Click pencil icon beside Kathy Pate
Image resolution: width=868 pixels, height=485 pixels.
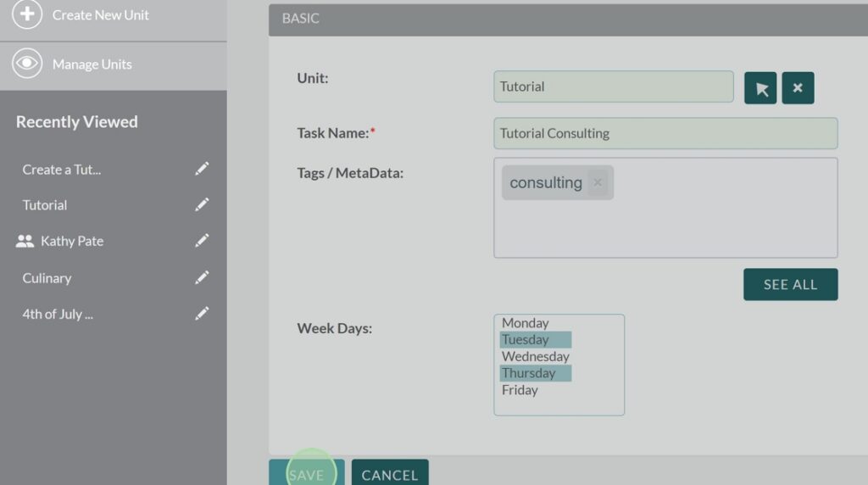(202, 241)
